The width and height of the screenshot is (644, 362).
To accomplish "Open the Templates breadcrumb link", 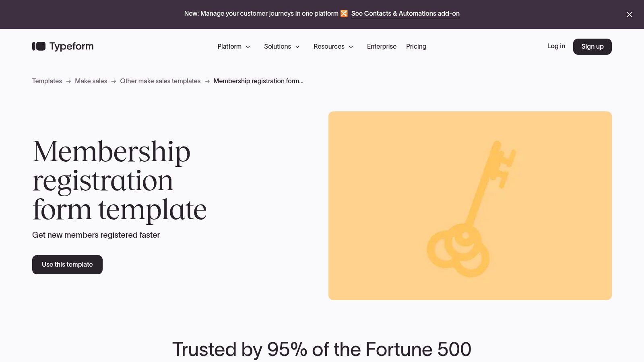I will [x=47, y=81].
